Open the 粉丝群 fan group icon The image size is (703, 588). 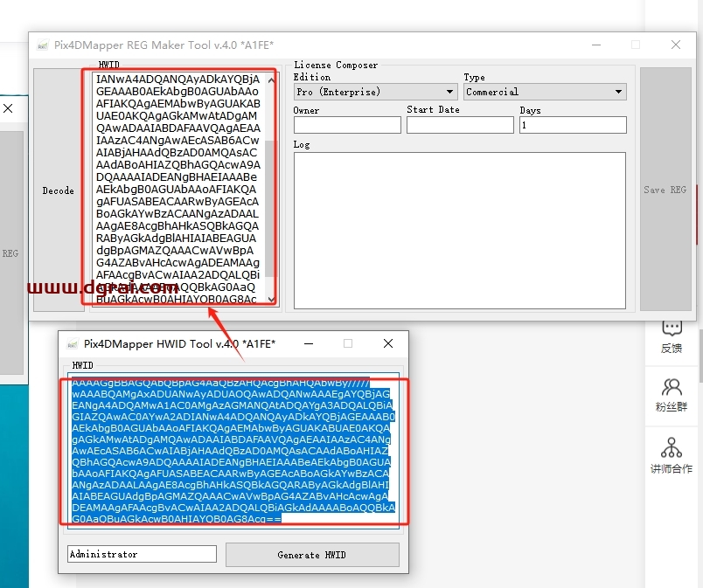[x=672, y=394]
